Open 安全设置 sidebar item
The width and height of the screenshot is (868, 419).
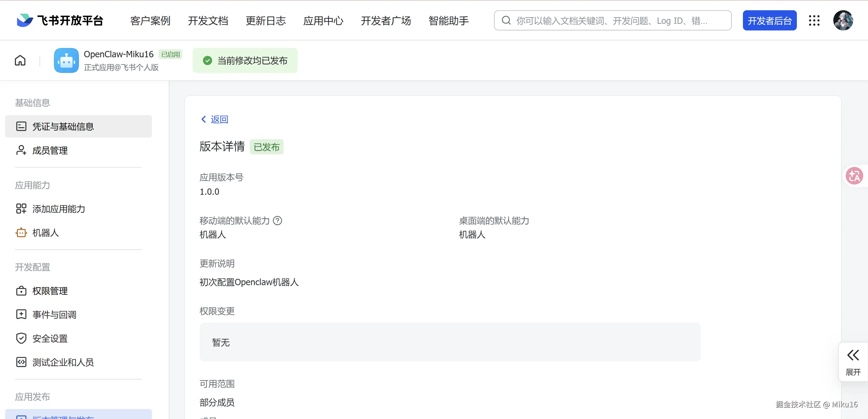point(50,339)
